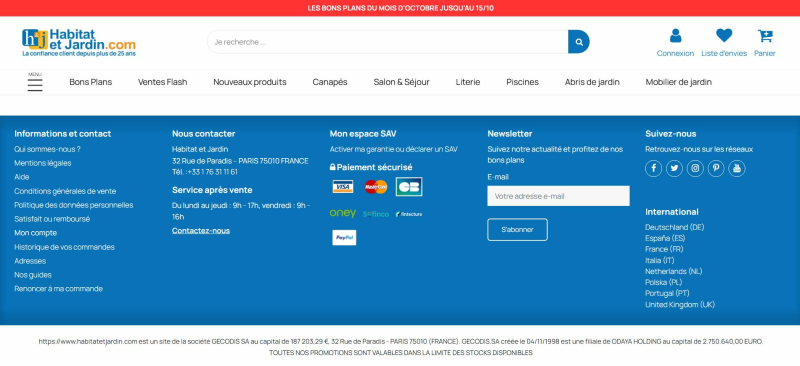
Task: Open the Salon & Séjour menu
Action: click(x=402, y=82)
